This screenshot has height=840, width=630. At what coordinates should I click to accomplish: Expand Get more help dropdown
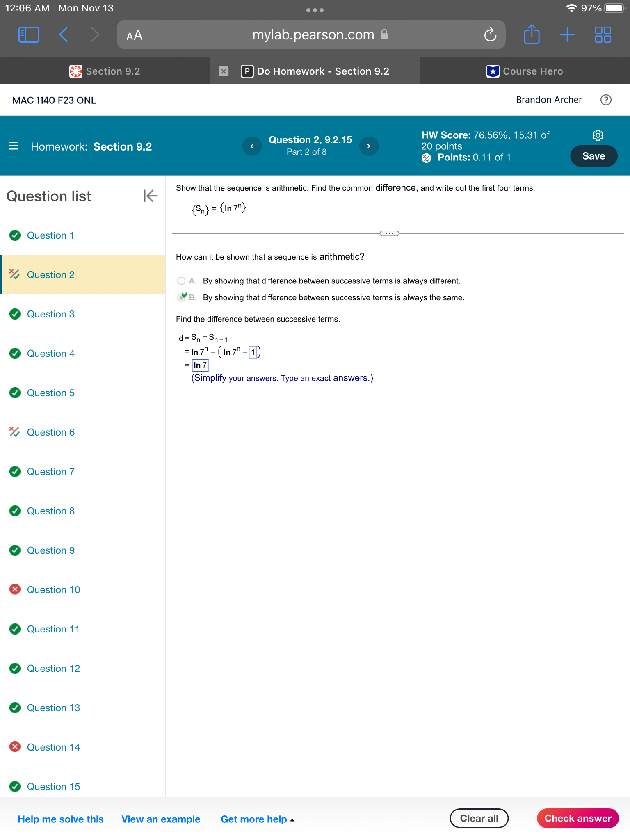pyautogui.click(x=258, y=819)
